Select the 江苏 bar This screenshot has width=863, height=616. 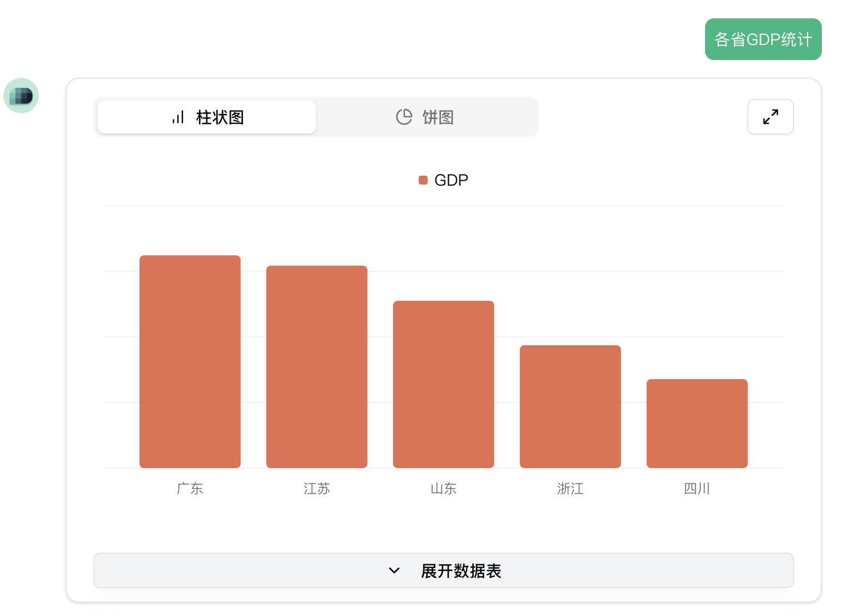click(x=317, y=367)
